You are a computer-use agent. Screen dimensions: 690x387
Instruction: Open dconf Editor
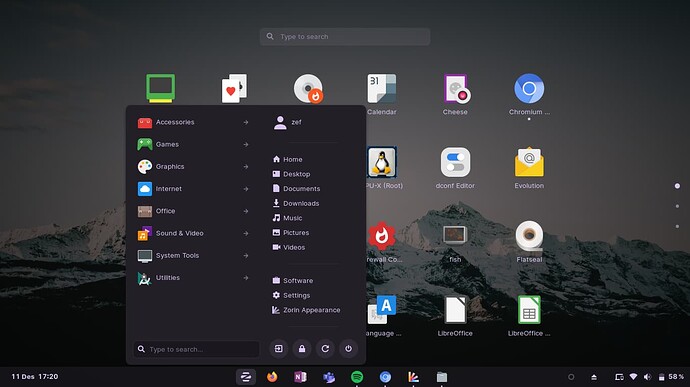[455, 162]
